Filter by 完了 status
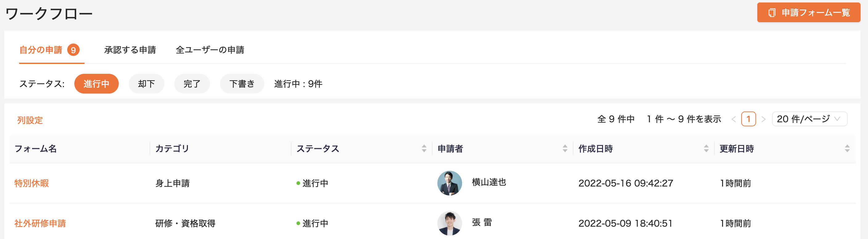The image size is (868, 239). [x=192, y=84]
